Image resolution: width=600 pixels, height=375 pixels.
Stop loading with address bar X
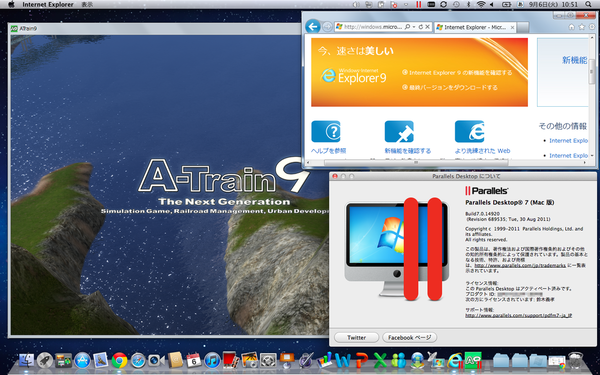pyautogui.click(x=428, y=27)
